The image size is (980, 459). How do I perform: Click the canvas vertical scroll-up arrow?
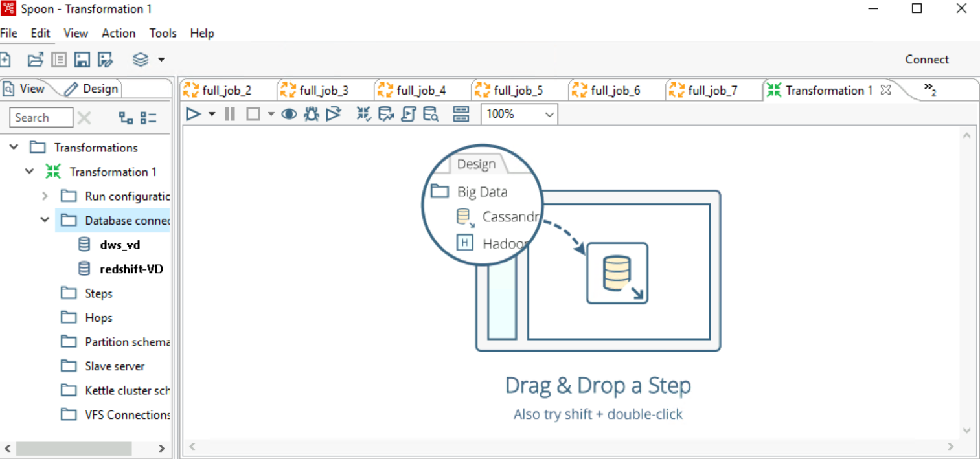(966, 135)
